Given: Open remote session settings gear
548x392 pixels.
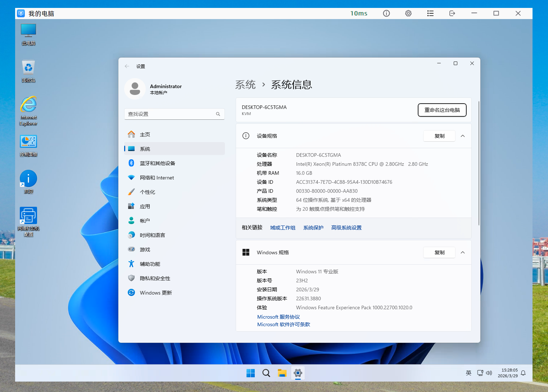Looking at the screenshot, I should [x=408, y=13].
